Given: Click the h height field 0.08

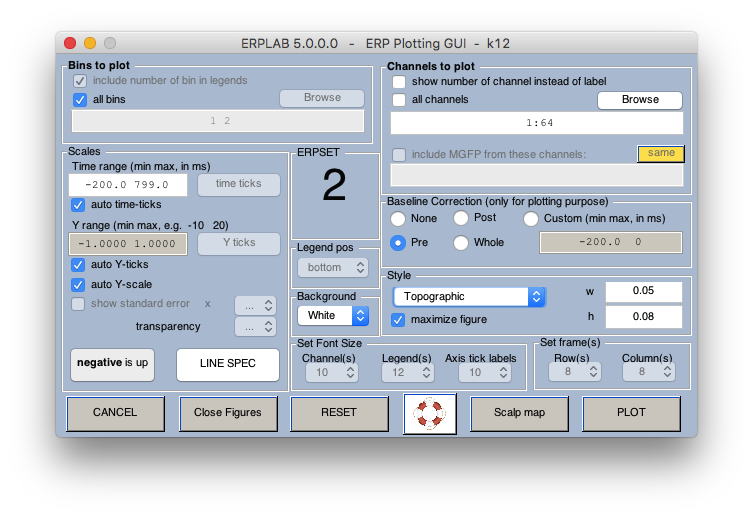Looking at the screenshot, I should [644, 317].
